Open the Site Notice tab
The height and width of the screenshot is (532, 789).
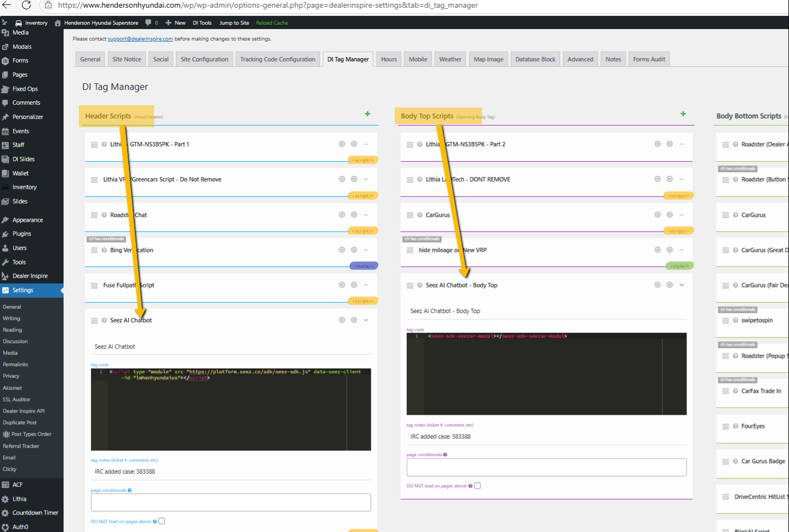pos(127,59)
